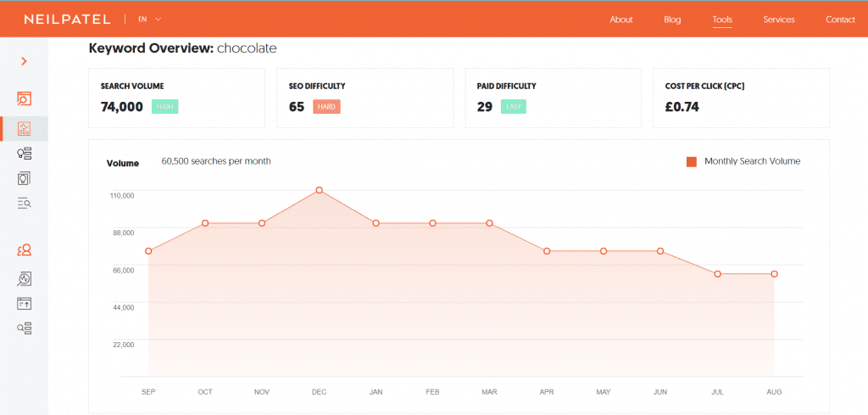Viewport: 868px width, 415px height.
Task: Click the HARD badge in SEO Difficulty
Action: pyautogui.click(x=326, y=107)
